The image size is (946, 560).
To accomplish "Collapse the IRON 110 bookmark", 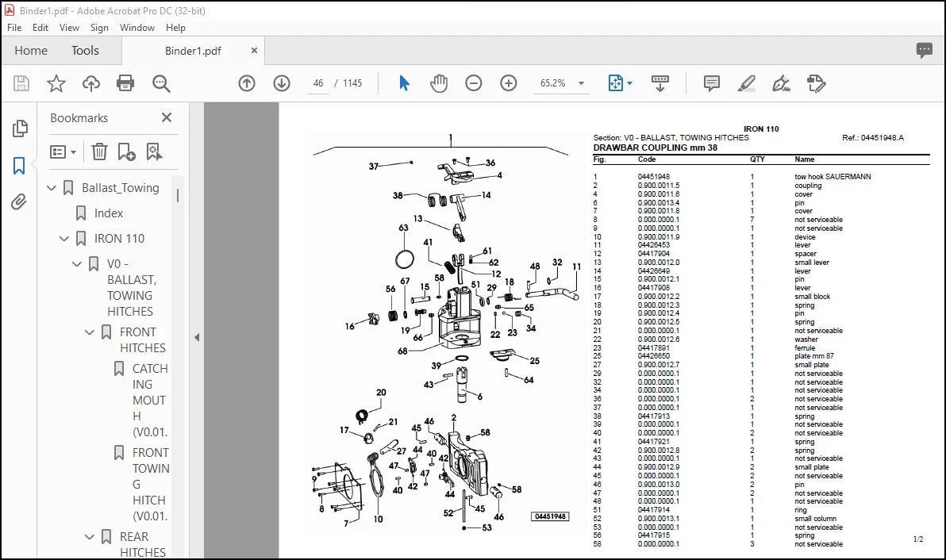I will (64, 239).
